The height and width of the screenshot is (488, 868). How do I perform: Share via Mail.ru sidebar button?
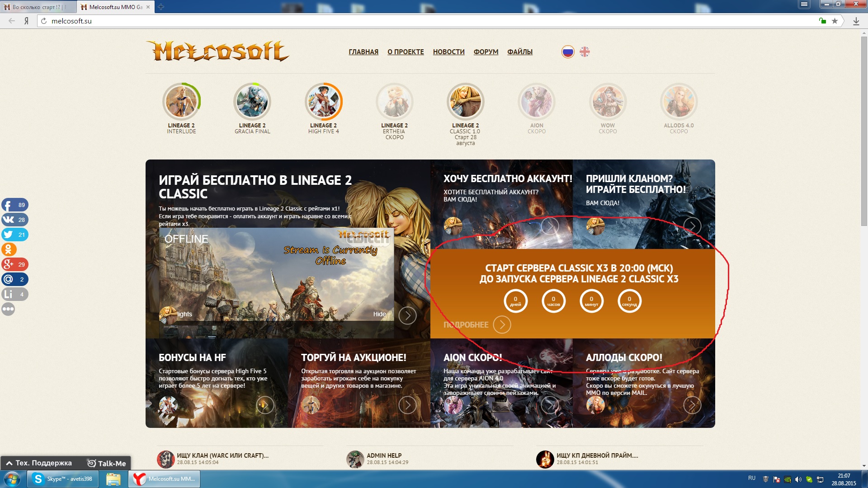point(14,279)
